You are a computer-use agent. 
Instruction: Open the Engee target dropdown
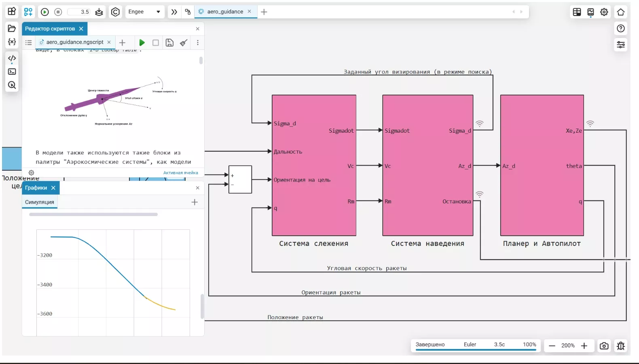tap(144, 12)
